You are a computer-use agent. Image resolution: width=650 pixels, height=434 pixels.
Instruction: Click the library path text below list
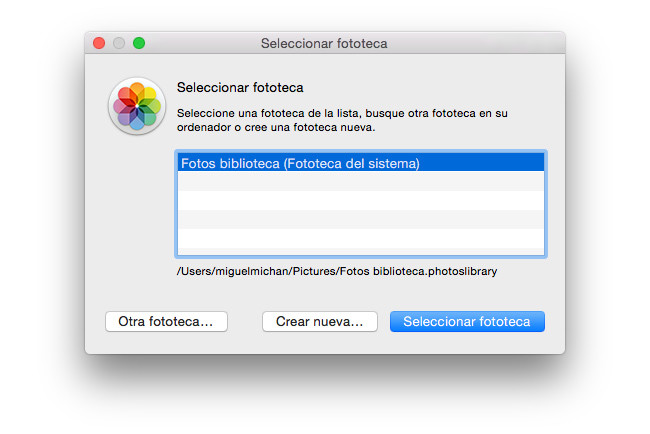(337, 271)
